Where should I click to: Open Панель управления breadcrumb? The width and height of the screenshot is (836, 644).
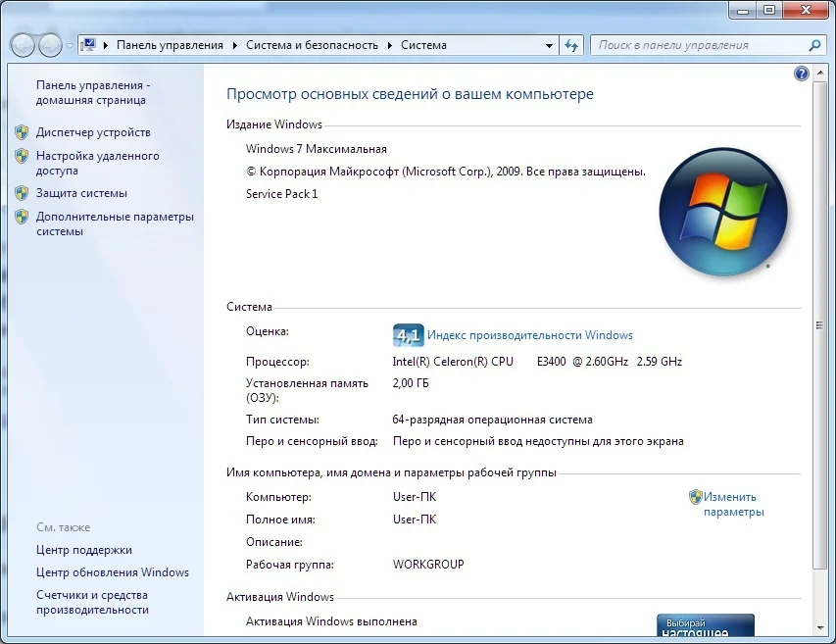point(171,45)
